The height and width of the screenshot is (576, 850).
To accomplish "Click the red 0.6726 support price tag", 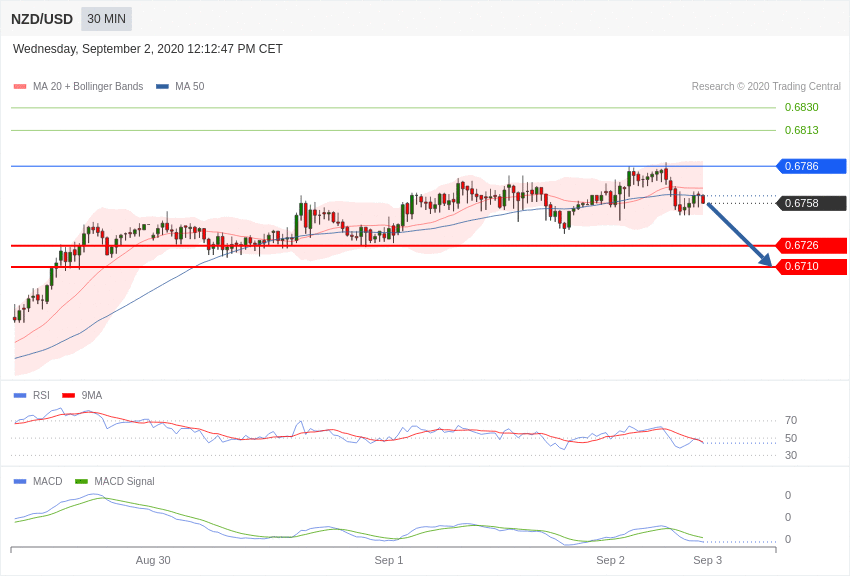I will 812,245.
